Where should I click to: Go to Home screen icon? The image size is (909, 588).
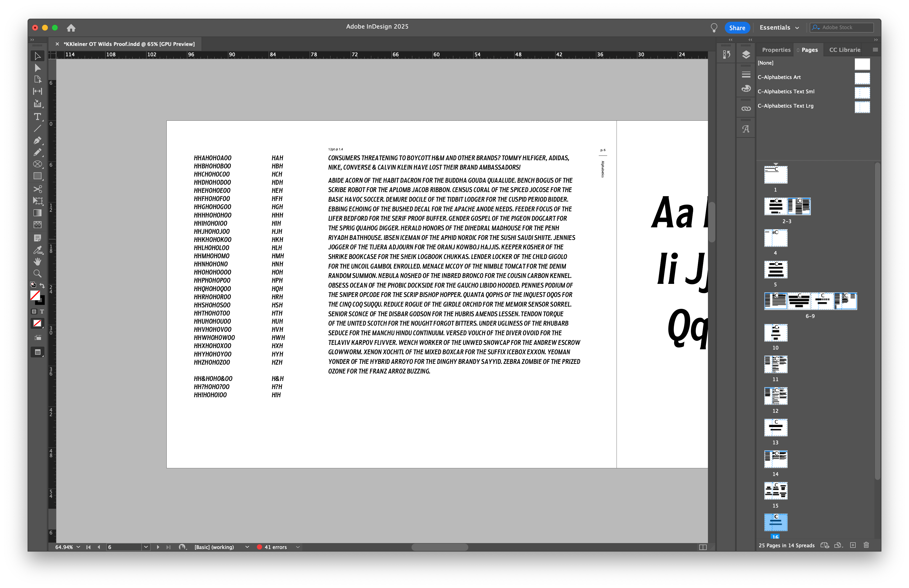click(x=71, y=28)
